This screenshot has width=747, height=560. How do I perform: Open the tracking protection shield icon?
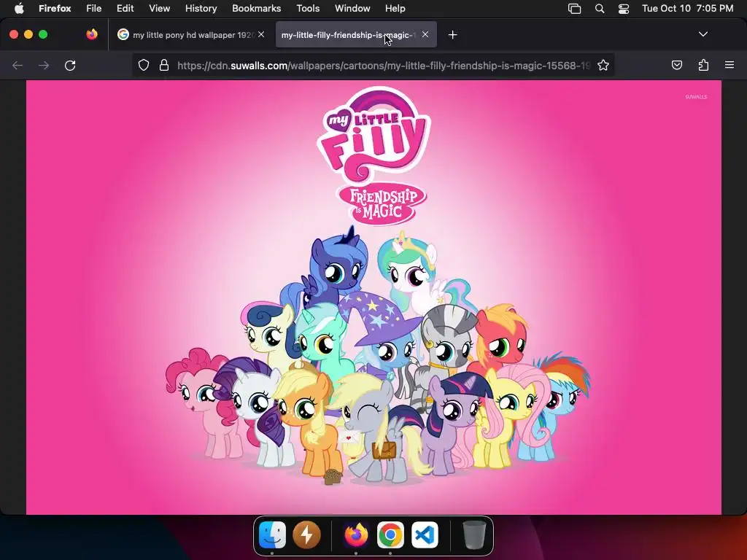[x=144, y=65]
